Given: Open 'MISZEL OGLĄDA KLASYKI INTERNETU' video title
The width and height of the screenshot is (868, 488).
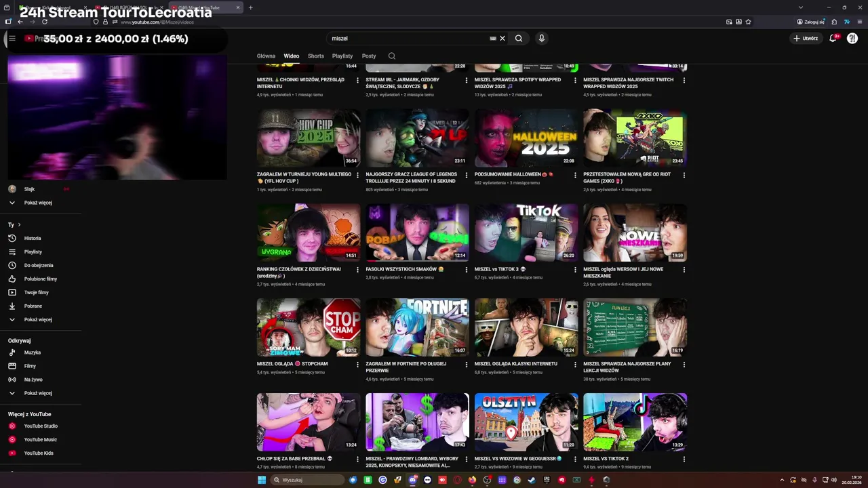Looking at the screenshot, I should (516, 364).
